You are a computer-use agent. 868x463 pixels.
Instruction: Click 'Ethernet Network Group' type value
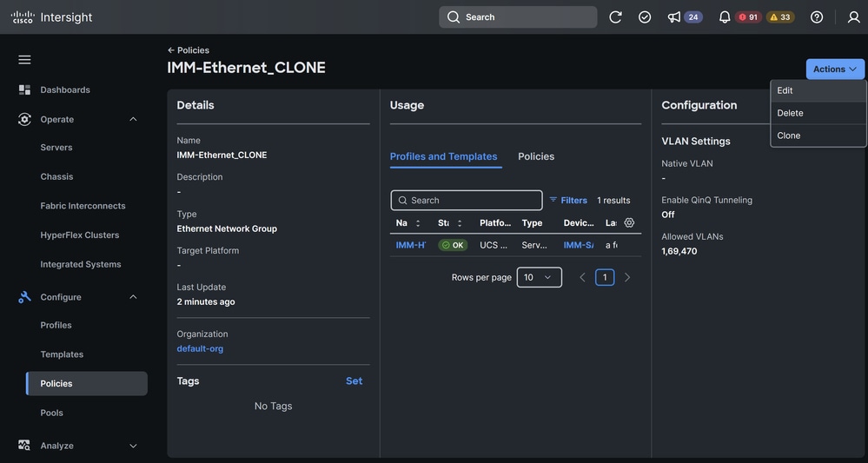227,228
